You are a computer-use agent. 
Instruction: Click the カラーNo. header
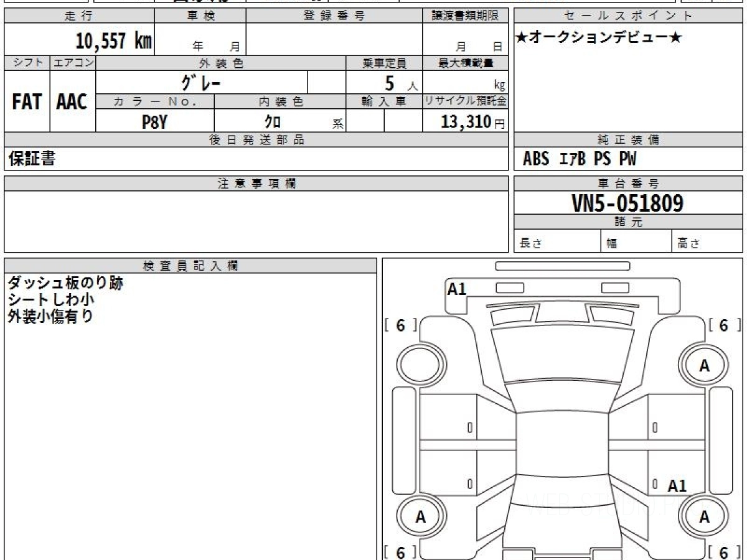155,101
